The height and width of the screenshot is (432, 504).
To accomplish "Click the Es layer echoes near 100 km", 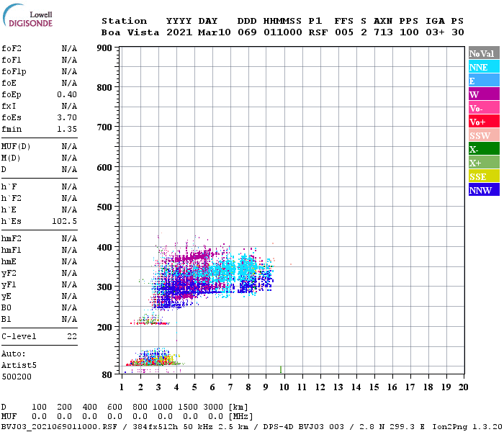I will point(154,359).
